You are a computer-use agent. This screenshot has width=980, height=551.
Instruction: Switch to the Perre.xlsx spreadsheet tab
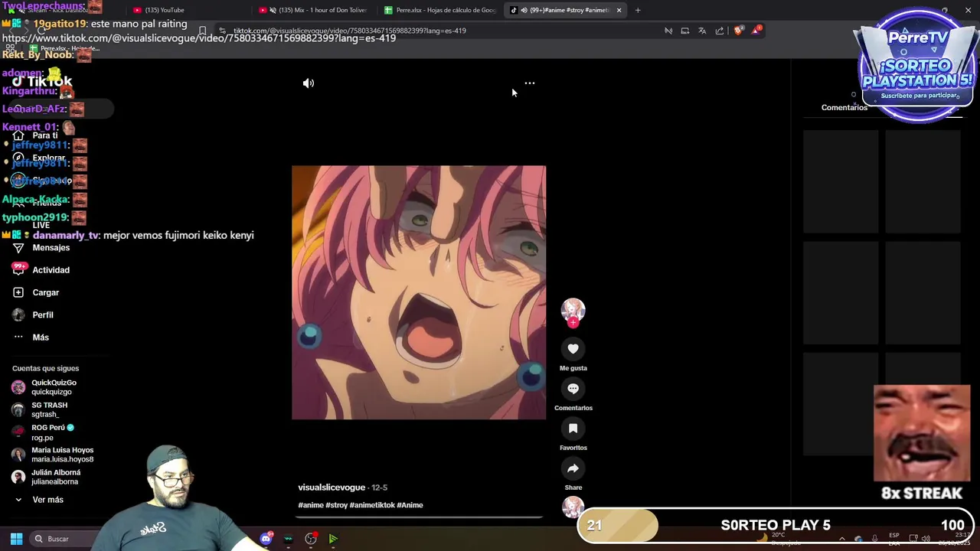(440, 10)
